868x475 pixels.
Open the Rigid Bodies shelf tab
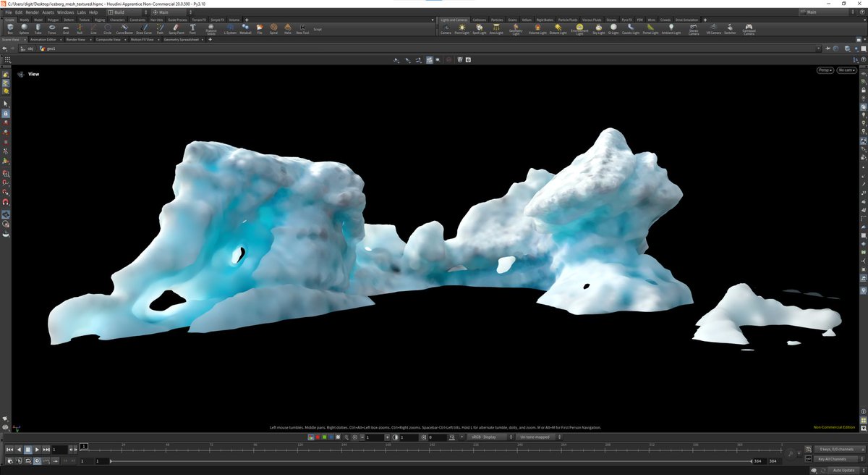click(545, 20)
